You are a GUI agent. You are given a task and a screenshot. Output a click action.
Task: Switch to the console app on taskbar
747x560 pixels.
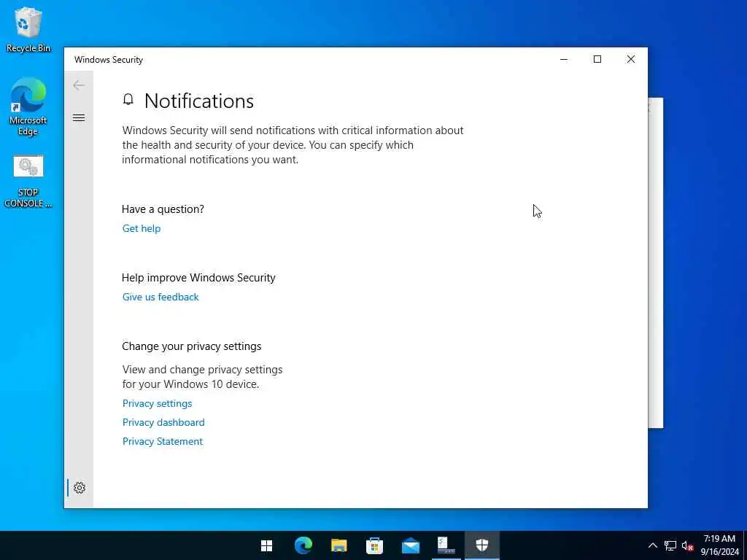click(446, 545)
